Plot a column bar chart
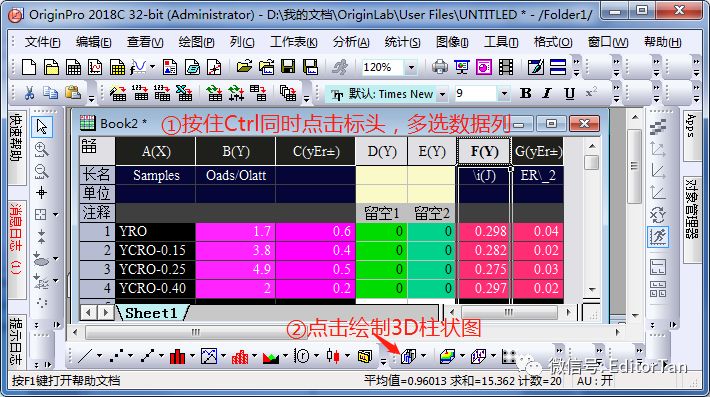The image size is (710, 397). coord(178,356)
